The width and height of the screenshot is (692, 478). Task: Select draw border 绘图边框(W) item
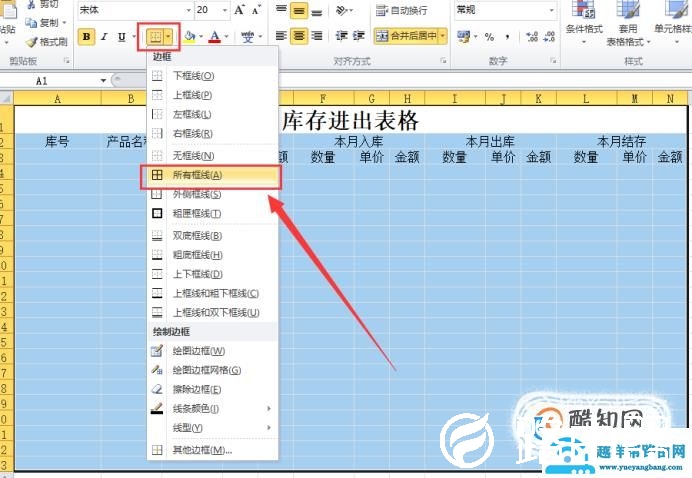(x=213, y=351)
